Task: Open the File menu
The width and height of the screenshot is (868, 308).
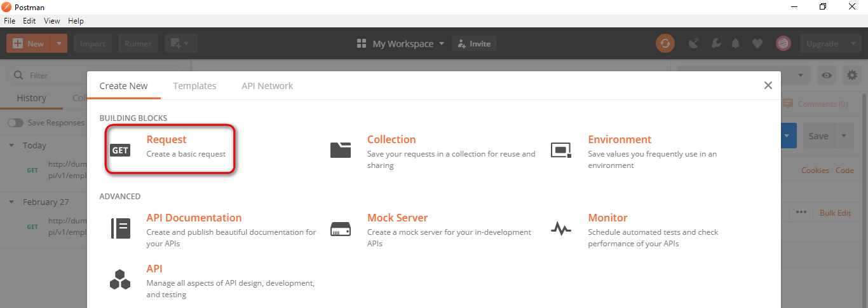Action: (10, 20)
